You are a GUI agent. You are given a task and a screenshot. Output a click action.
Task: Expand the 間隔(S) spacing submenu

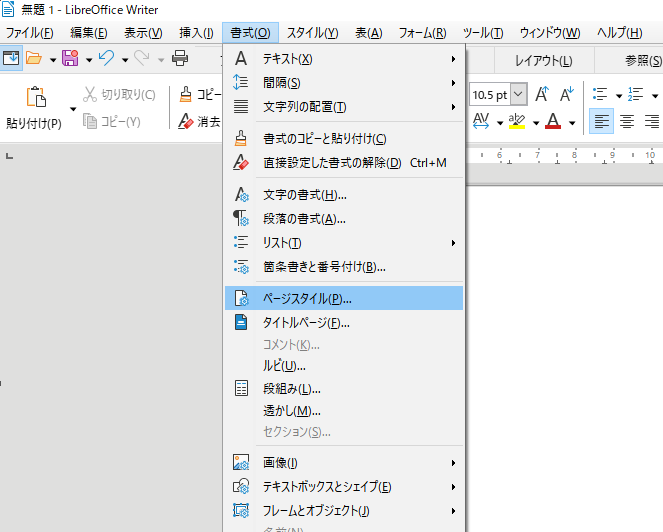point(344,82)
